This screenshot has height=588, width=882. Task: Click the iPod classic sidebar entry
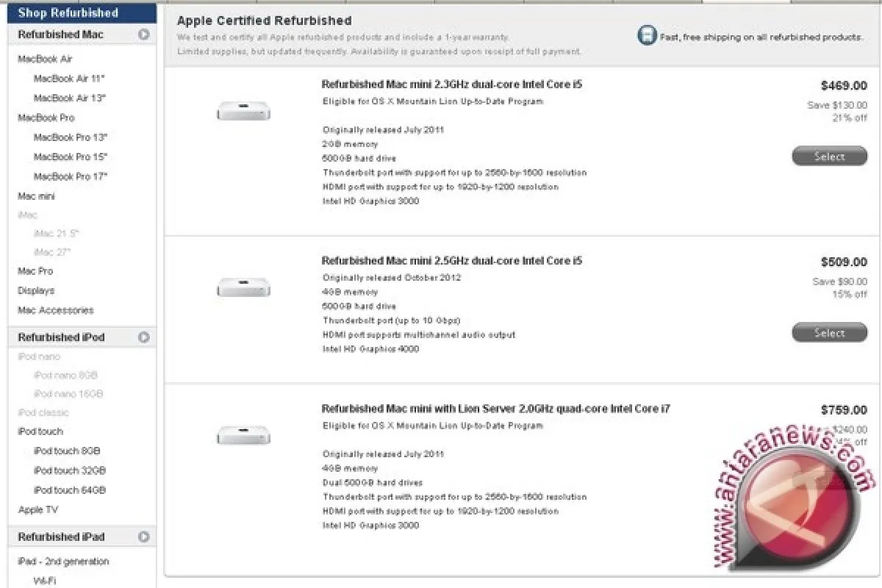pyautogui.click(x=43, y=412)
